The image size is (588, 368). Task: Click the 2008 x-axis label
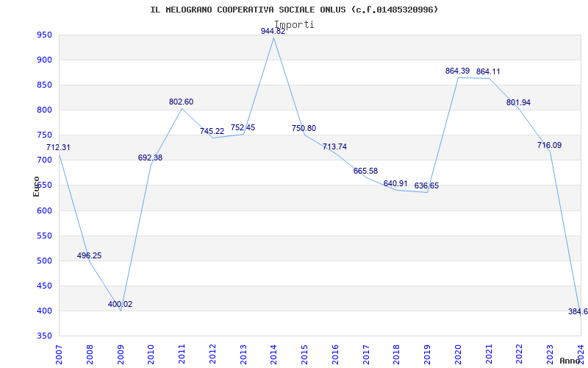coord(90,355)
